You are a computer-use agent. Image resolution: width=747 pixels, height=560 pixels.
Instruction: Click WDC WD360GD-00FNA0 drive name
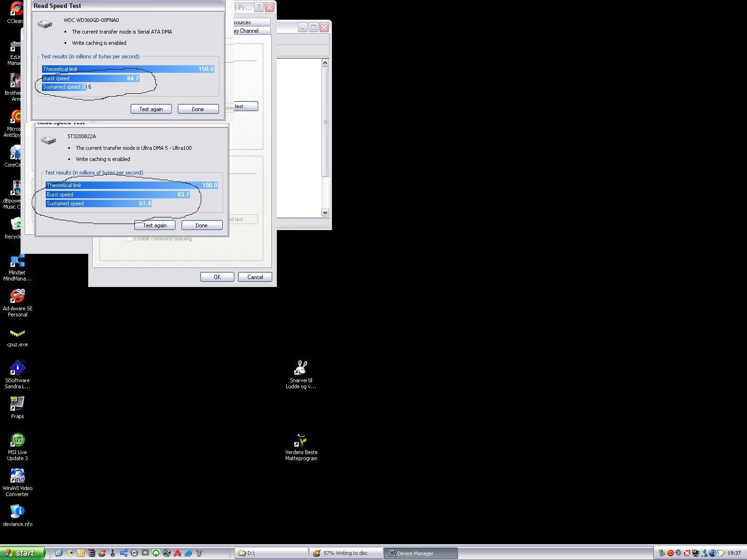pos(91,20)
